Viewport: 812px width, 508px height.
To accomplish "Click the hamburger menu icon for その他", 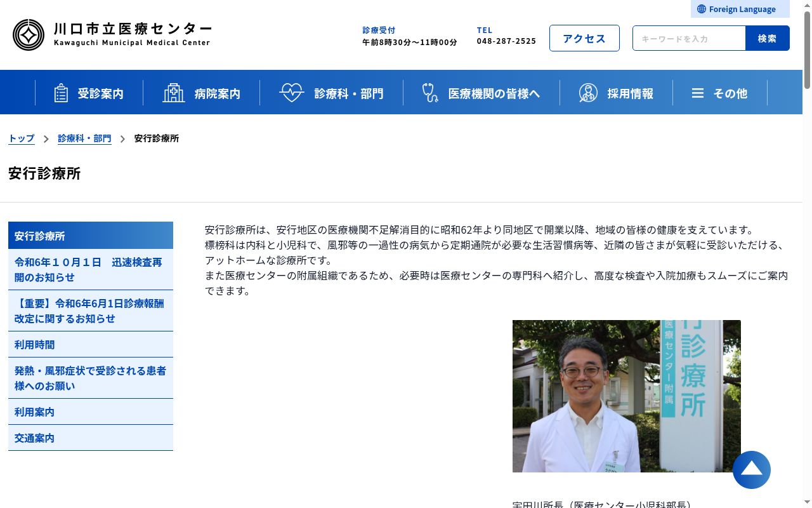I will (x=698, y=93).
